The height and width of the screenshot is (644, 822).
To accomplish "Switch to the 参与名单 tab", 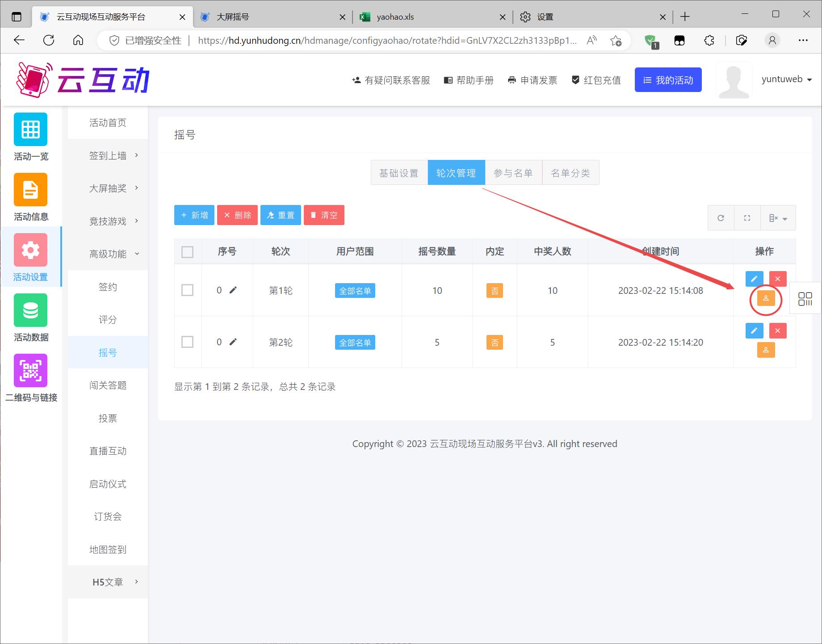I will (513, 173).
